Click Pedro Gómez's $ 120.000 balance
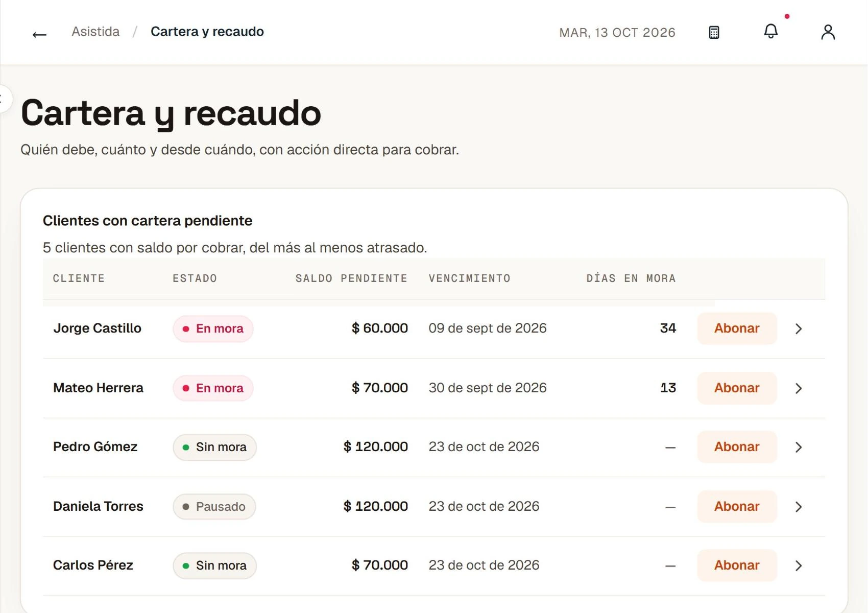 coord(375,447)
